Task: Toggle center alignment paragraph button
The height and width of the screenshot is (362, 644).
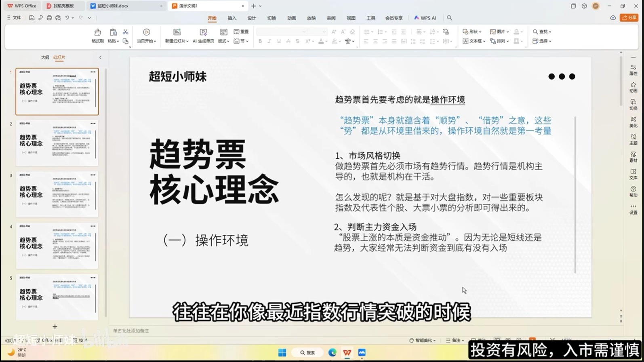Action: [375, 41]
